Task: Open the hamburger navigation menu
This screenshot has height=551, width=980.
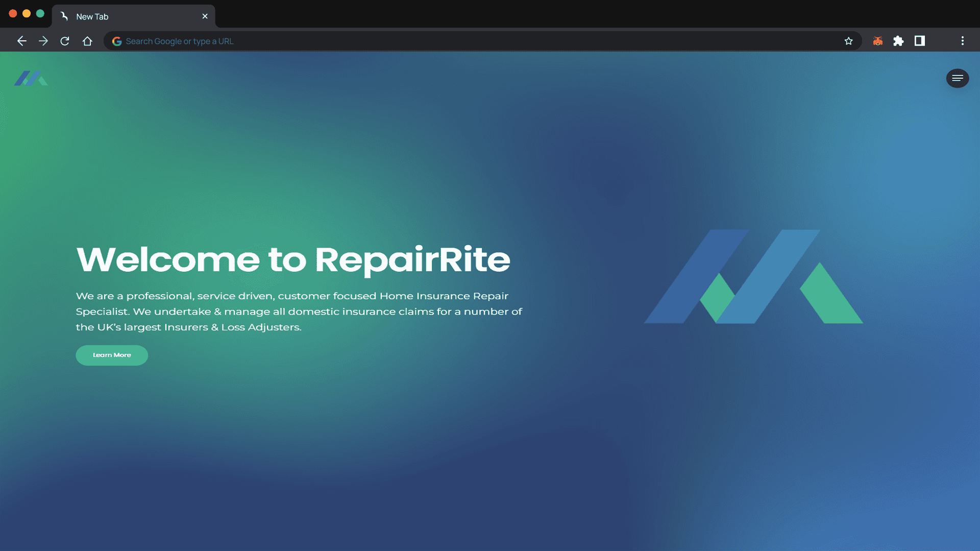Action: point(958,78)
